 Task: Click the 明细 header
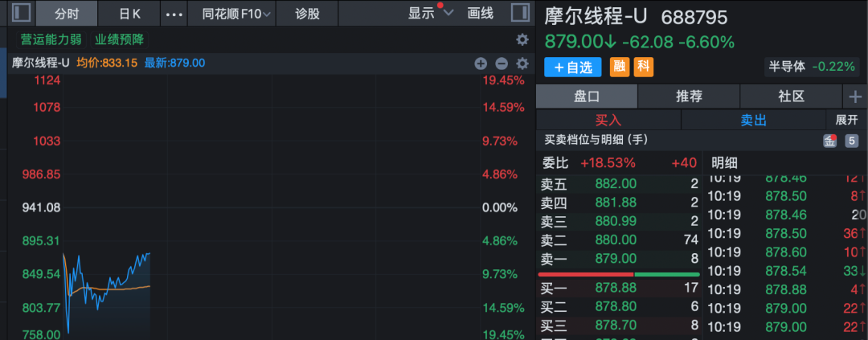click(724, 163)
